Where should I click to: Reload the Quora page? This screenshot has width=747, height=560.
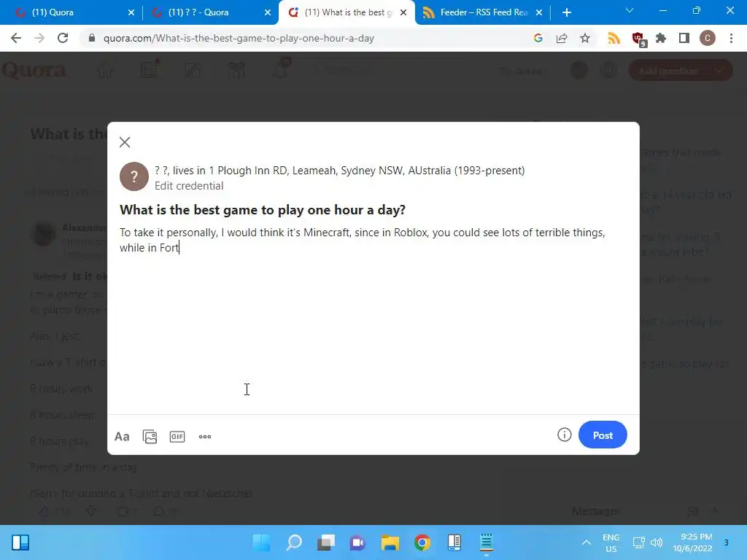tap(63, 38)
